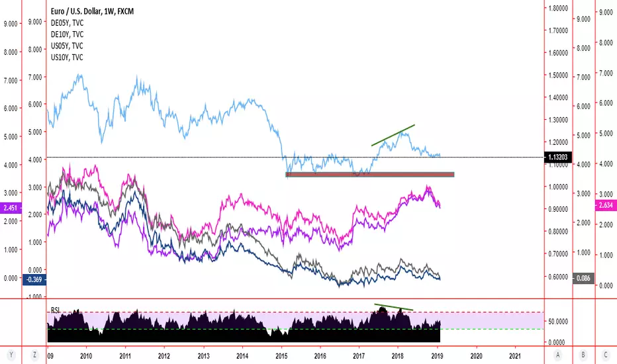Click the A scale label icon
617x364 pixels.
557,355
